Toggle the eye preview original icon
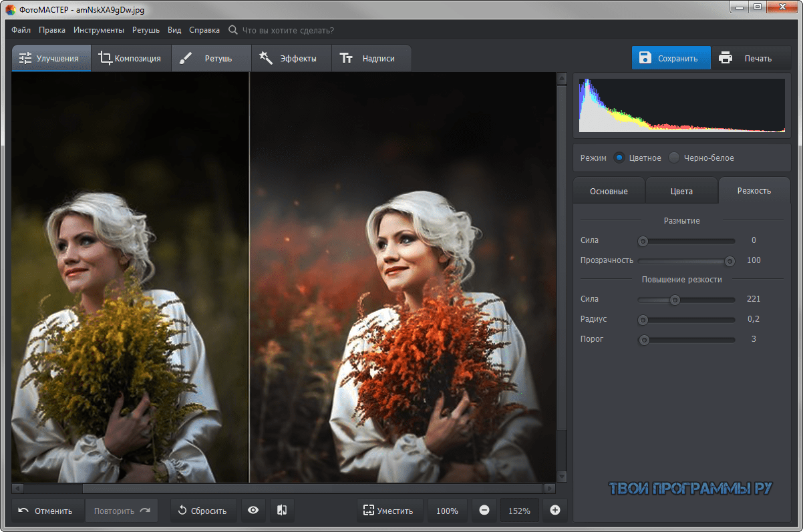The height and width of the screenshot is (532, 803). pos(253,511)
